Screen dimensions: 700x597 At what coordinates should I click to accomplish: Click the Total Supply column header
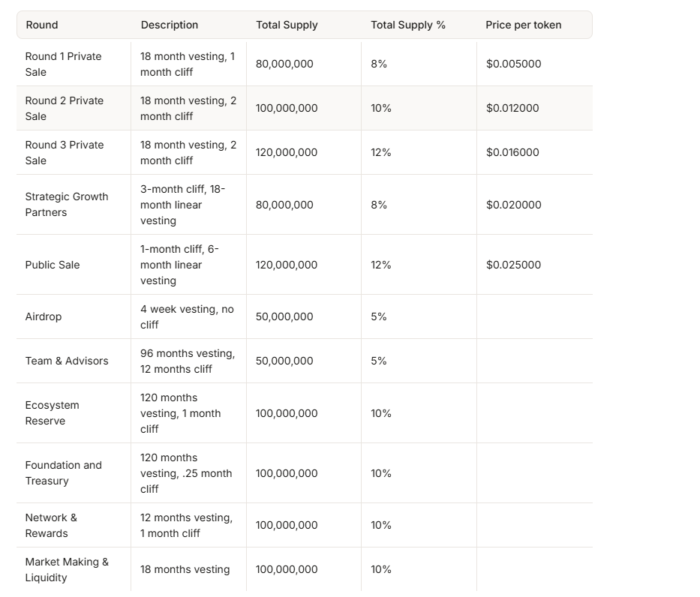tap(287, 25)
